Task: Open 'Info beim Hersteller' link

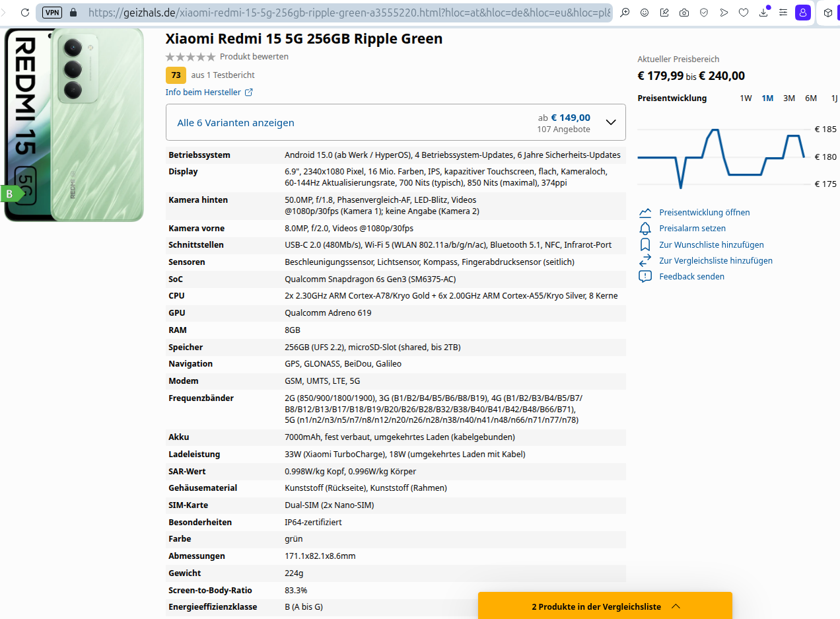Action: (203, 92)
